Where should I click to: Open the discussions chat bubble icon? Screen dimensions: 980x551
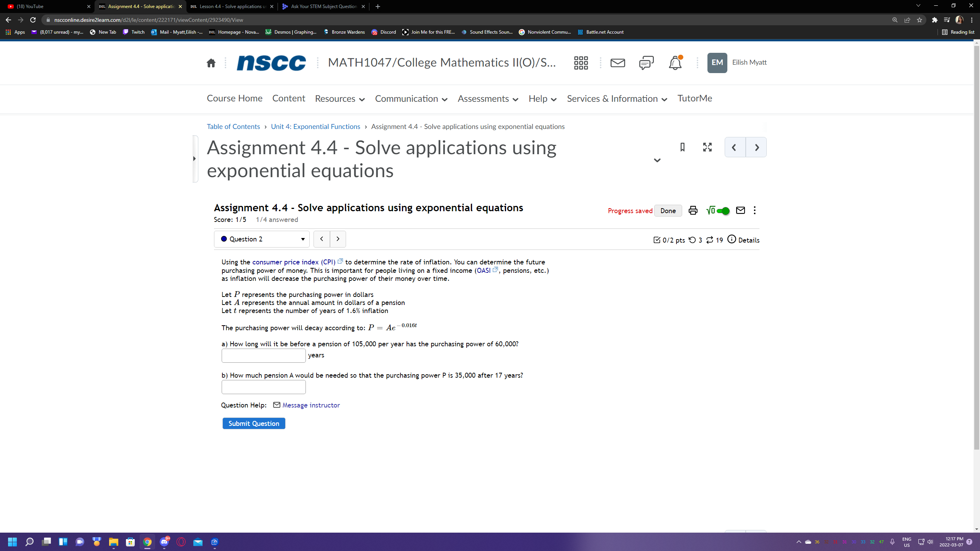coord(646,63)
